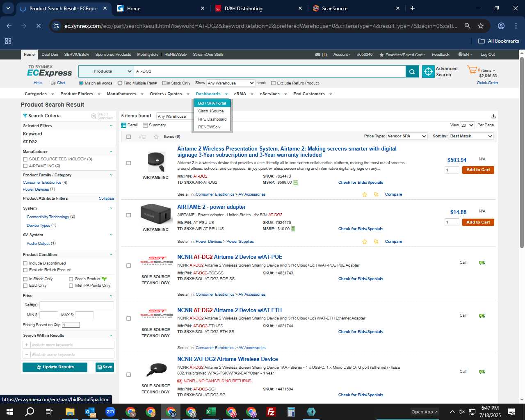Favorite the AIRTAME 2 power adapter star
Screen dimensions: 525x420
(365, 242)
